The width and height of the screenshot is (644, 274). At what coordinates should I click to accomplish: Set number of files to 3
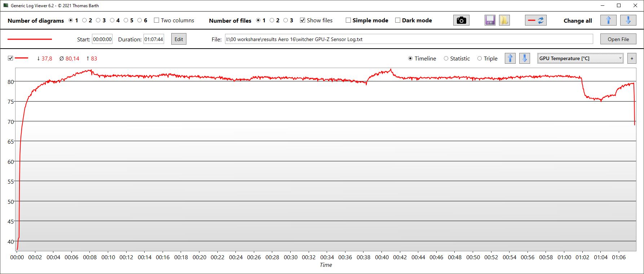pyautogui.click(x=286, y=21)
